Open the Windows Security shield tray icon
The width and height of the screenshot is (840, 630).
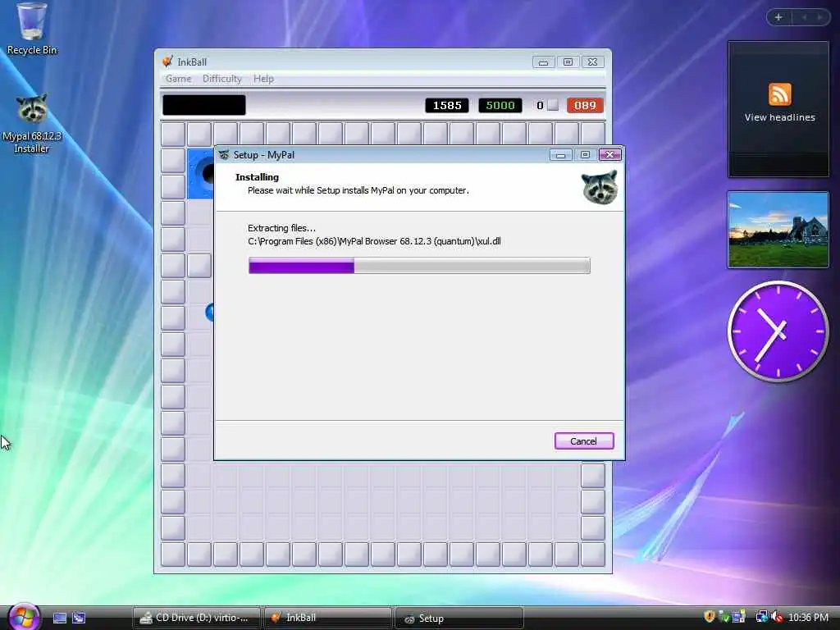click(x=710, y=617)
